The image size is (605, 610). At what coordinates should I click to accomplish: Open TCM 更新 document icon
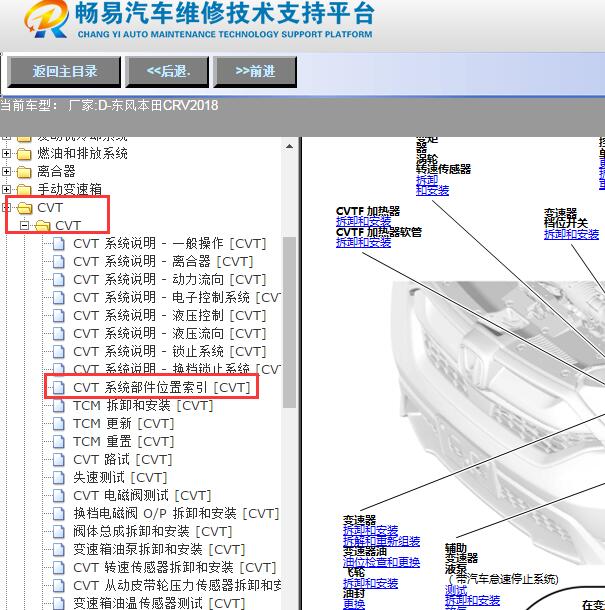point(59,423)
